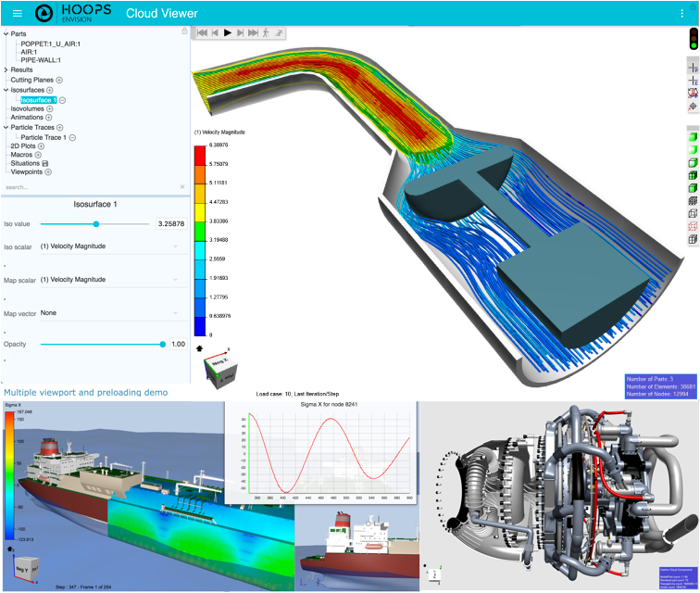Open the hamburger menu in header
700x593 pixels.
tap(17, 13)
